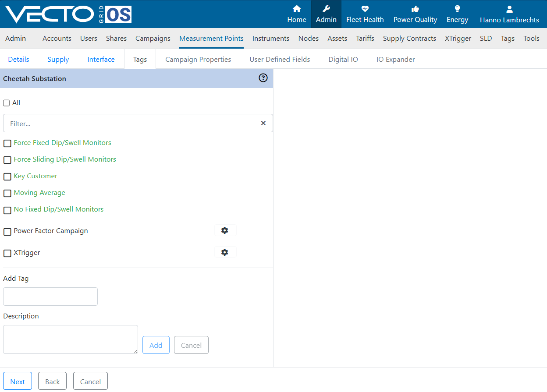Enable Force Sliding Dip/Swell Monitors tag

pyautogui.click(x=7, y=160)
